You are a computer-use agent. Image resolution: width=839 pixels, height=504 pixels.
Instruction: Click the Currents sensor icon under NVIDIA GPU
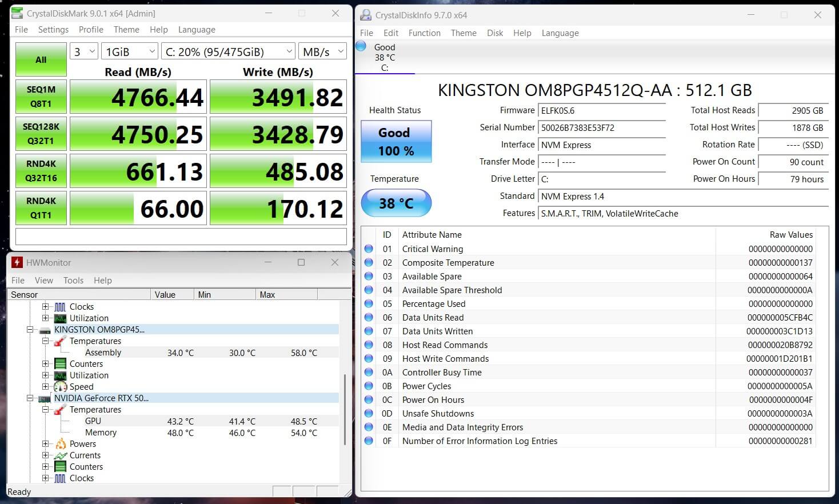tap(60, 455)
